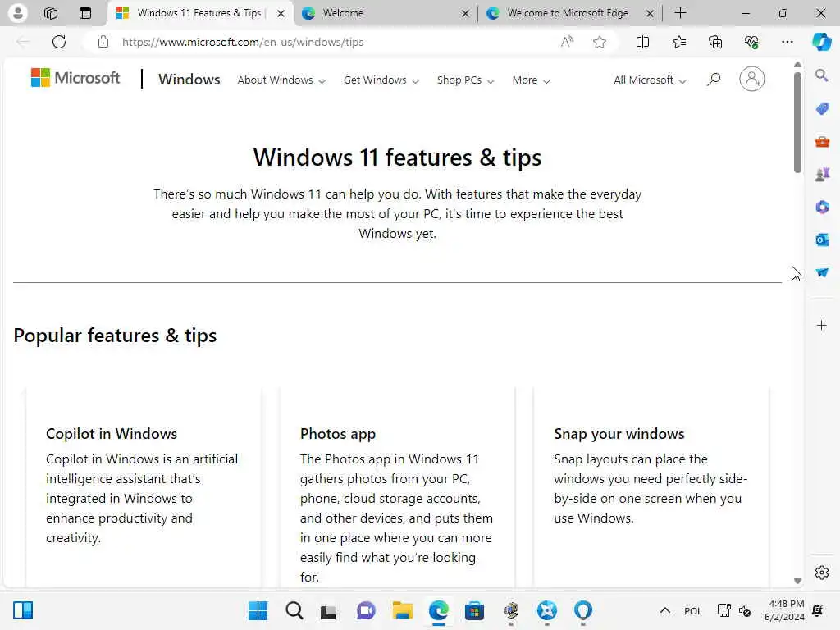Refresh the page with the reload icon

(59, 42)
